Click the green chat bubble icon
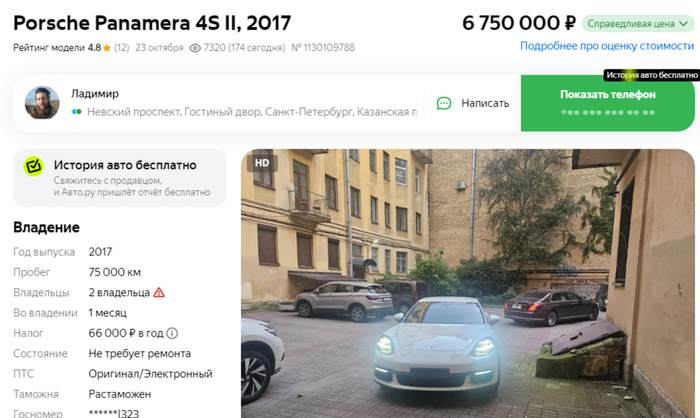The width and height of the screenshot is (700, 418). click(x=444, y=103)
